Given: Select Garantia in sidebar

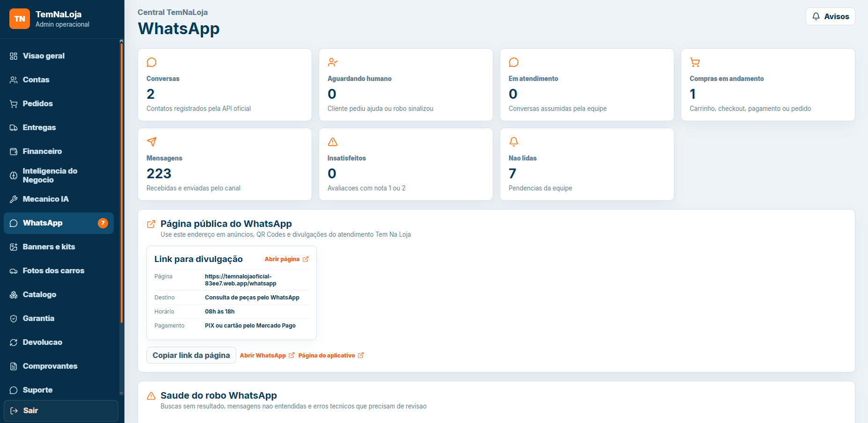Looking at the screenshot, I should tap(58, 318).
